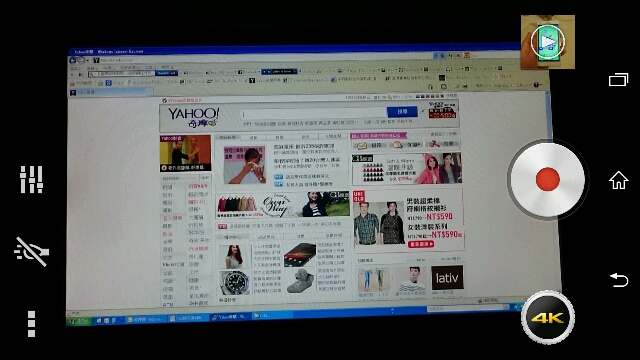The width and height of the screenshot is (640, 360).
Task: Tap the Internet Explorer blue title bar
Action: (x=294, y=51)
